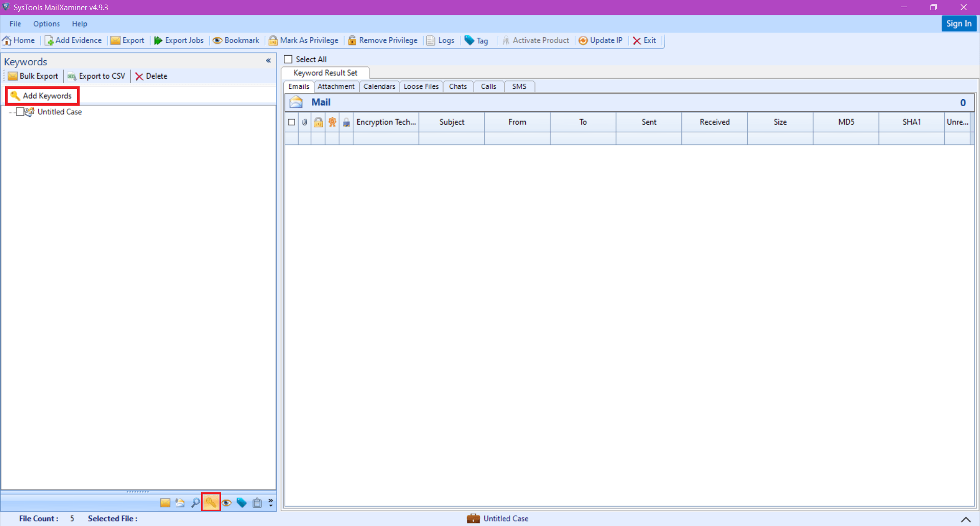
Task: Open the mail envelope view icon
Action: pos(165,503)
